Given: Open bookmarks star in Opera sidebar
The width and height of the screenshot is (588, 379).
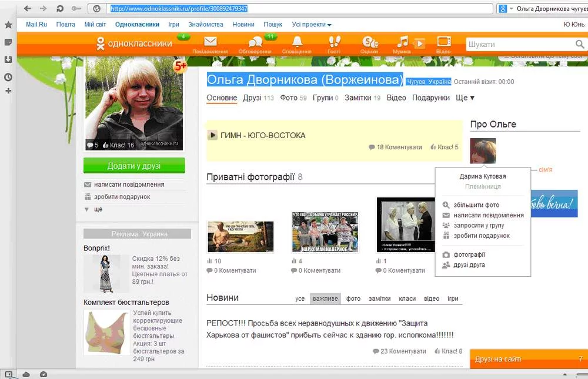Looking at the screenshot, I should 8,25.
